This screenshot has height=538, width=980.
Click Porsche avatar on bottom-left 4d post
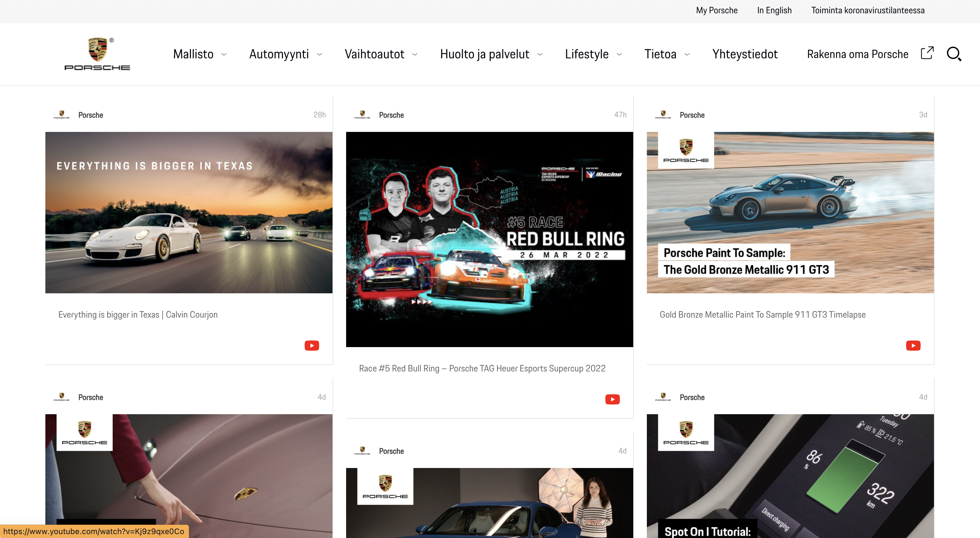pyautogui.click(x=62, y=397)
